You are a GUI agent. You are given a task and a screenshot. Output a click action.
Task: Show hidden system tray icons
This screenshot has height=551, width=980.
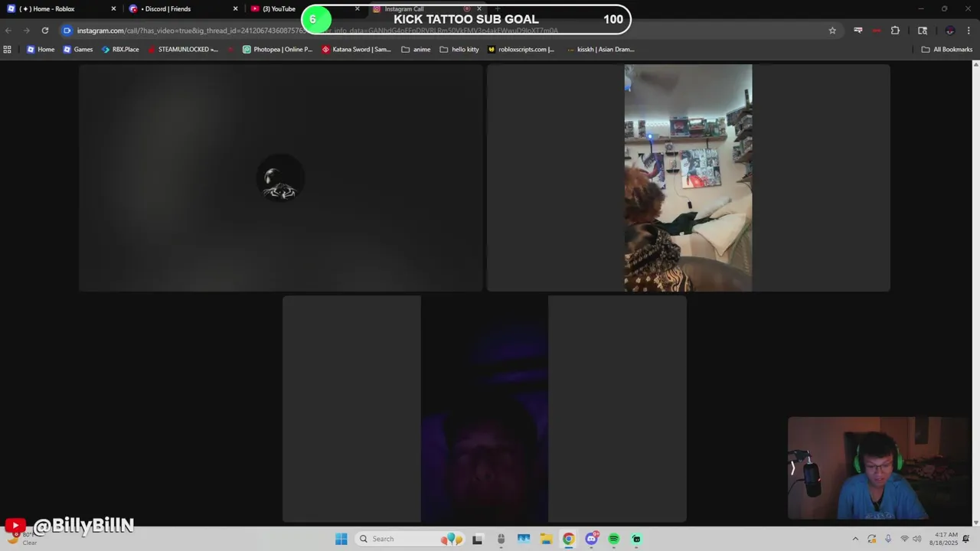[x=855, y=539]
